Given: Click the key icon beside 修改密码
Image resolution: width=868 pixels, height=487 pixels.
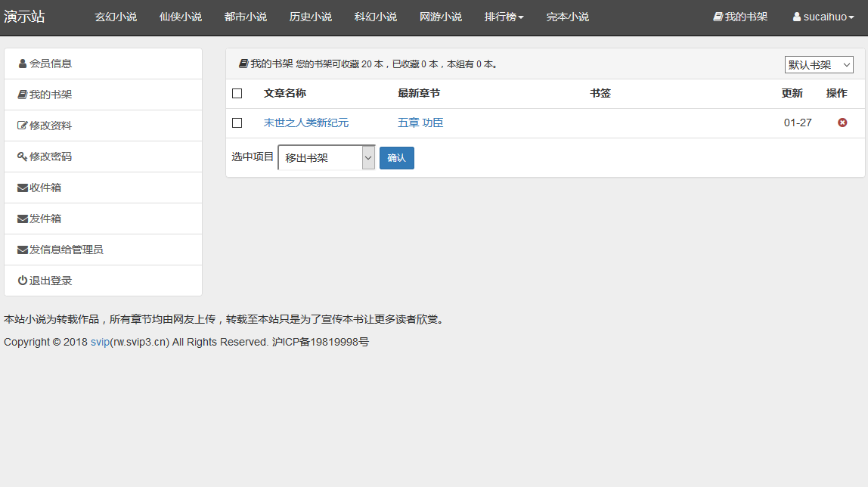Looking at the screenshot, I should (23, 157).
